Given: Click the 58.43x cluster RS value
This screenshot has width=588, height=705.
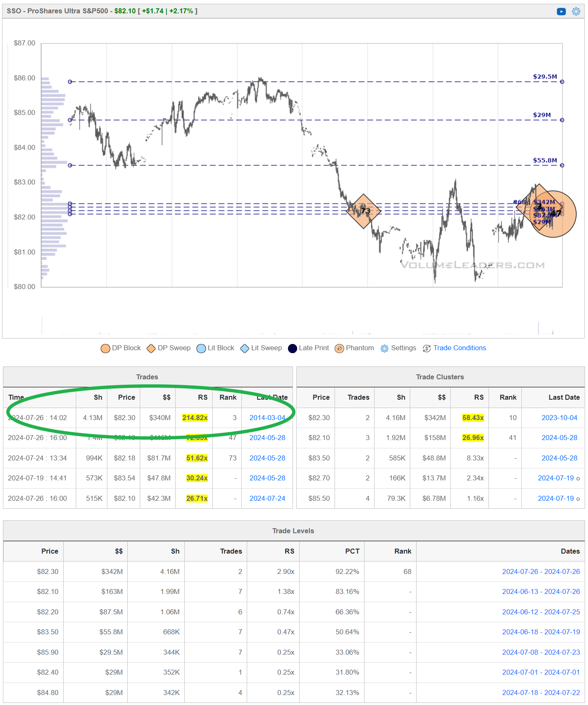Looking at the screenshot, I should point(473,418).
